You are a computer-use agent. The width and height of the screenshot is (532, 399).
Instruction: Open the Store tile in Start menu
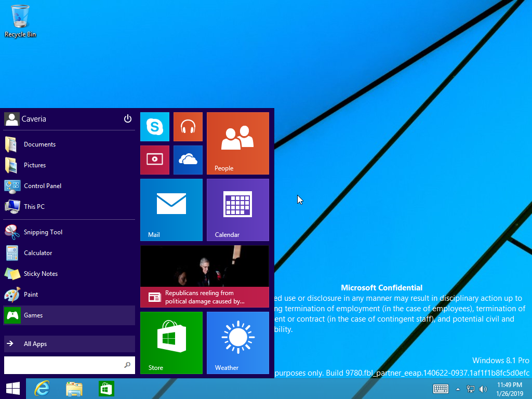(x=171, y=343)
